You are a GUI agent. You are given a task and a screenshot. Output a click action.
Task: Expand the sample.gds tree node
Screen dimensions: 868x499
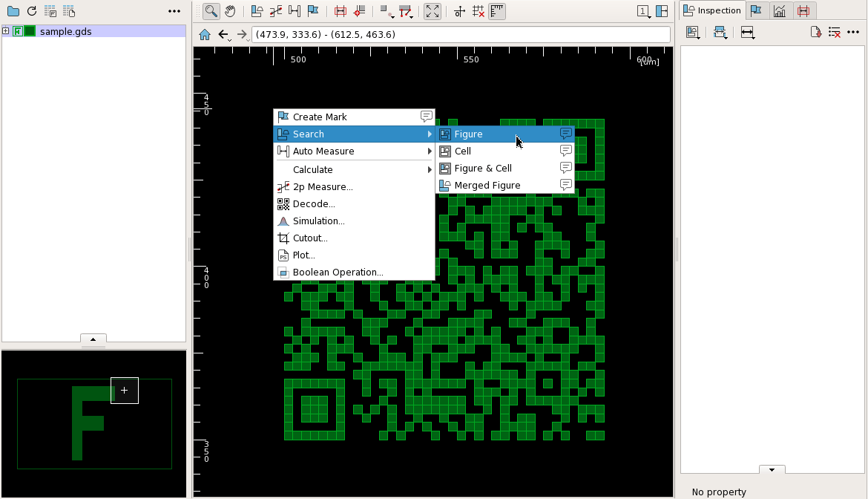(x=5, y=31)
